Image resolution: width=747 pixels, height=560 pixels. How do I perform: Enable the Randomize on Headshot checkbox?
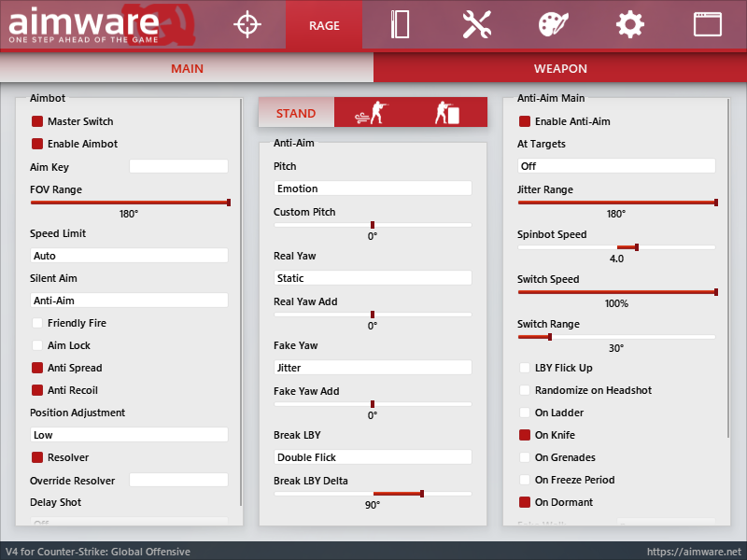(525, 390)
